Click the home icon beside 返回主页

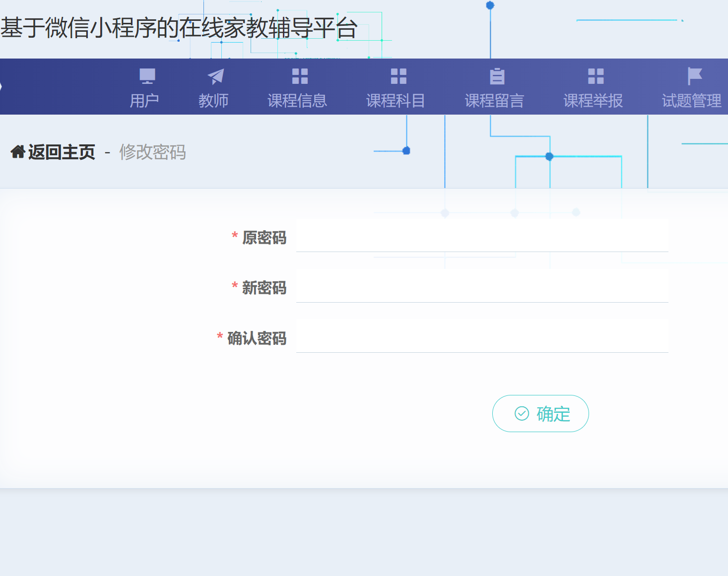[x=18, y=152]
